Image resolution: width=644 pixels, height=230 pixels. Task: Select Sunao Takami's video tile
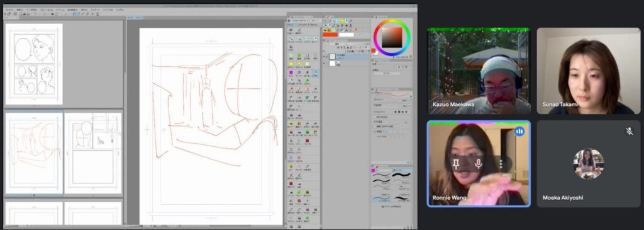pos(588,71)
